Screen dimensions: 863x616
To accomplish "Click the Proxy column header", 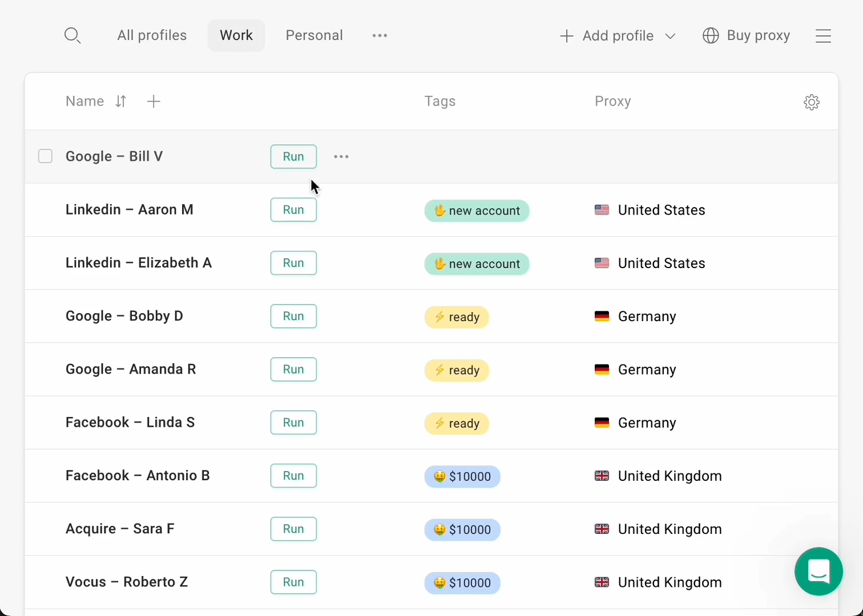I will click(612, 101).
